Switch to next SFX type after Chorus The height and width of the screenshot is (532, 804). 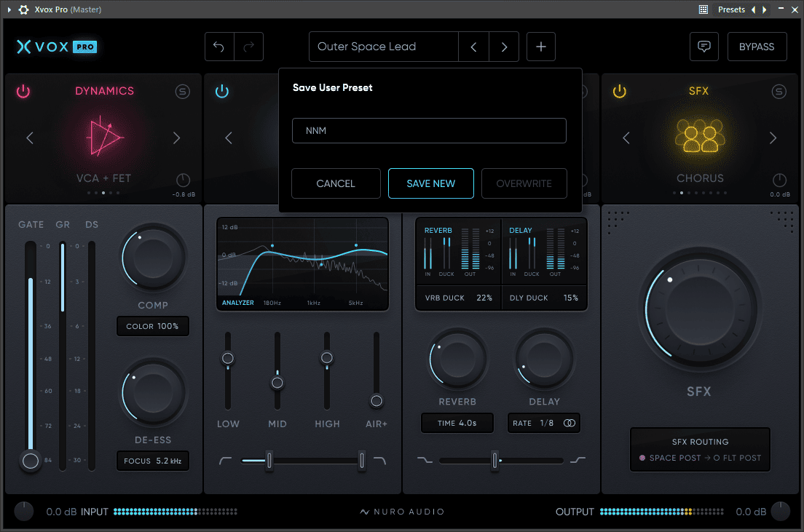tap(773, 138)
